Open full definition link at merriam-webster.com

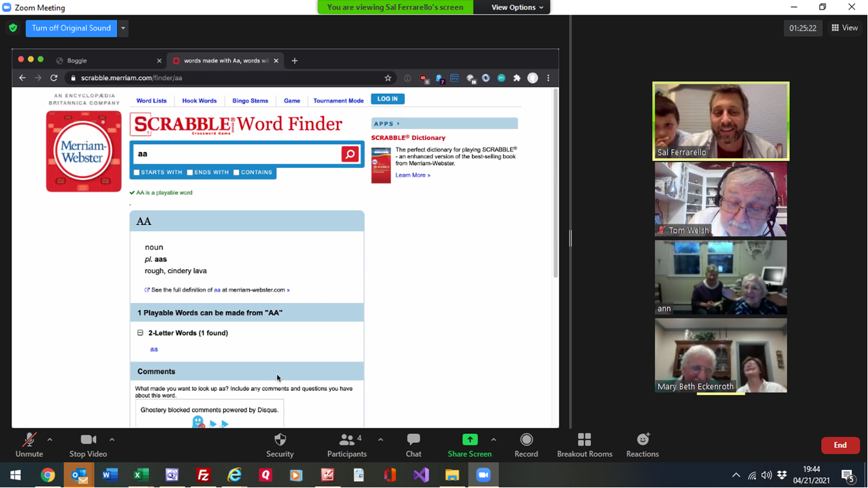coord(217,290)
